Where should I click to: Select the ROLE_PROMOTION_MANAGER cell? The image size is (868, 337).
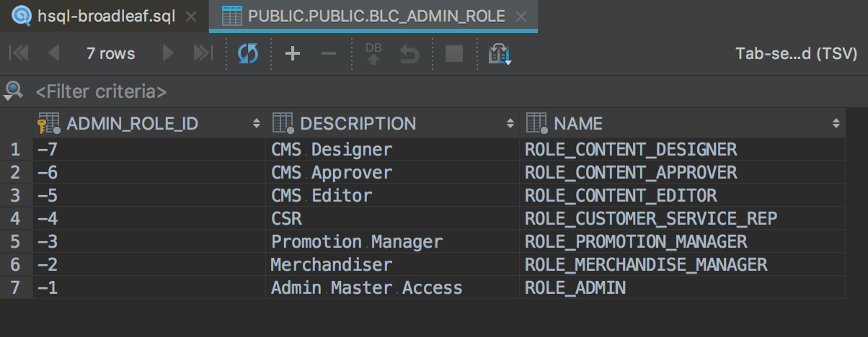[683, 242]
